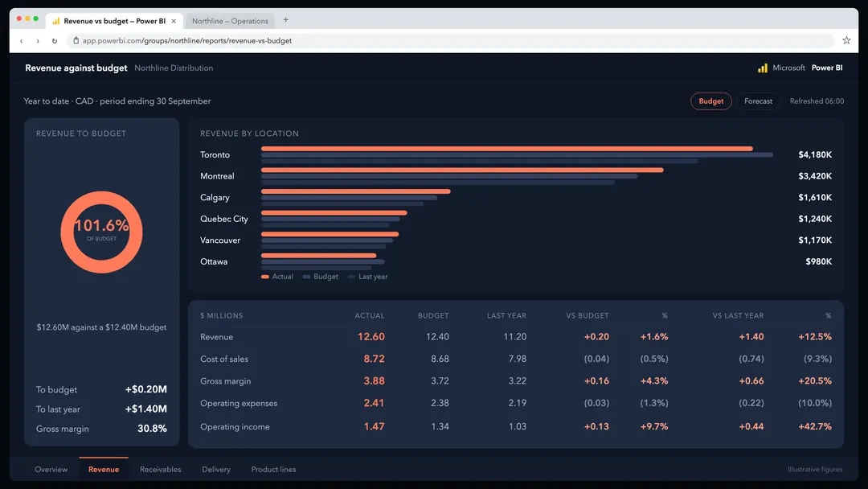The height and width of the screenshot is (489, 868).
Task: Click the Toronto location label
Action: click(x=215, y=155)
